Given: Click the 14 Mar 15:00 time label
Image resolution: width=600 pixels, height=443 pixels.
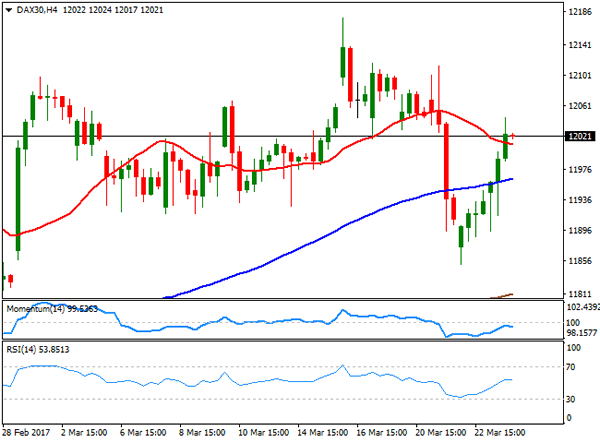Looking at the screenshot, I should [x=323, y=433].
